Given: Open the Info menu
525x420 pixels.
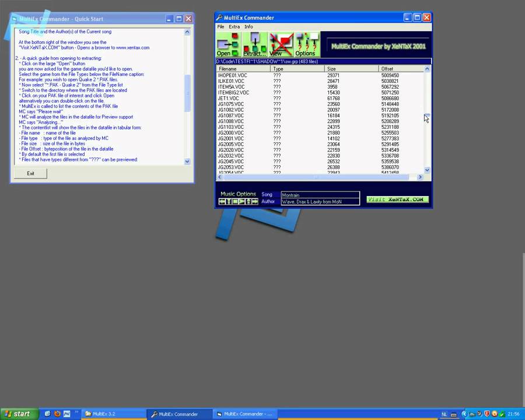Looking at the screenshot, I should (x=249, y=26).
